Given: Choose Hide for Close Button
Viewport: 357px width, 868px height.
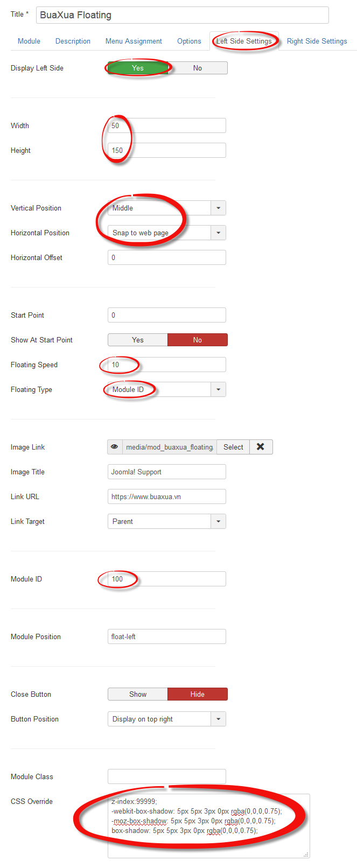Looking at the screenshot, I should tap(198, 694).
